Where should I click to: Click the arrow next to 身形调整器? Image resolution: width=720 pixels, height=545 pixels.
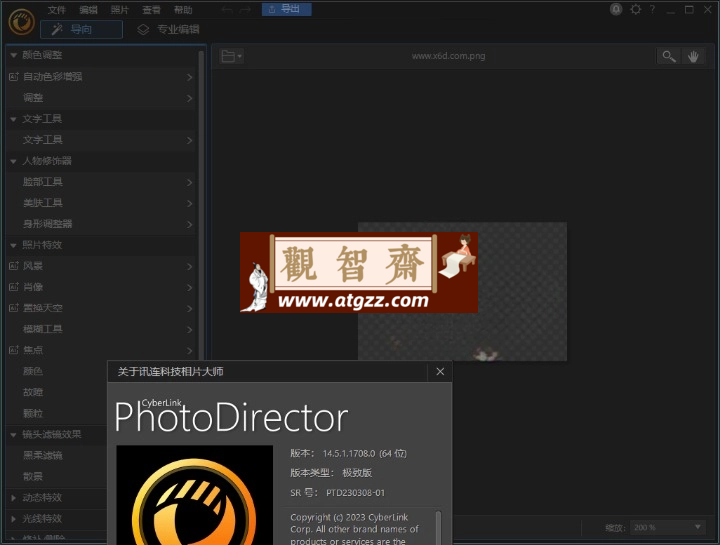(x=190, y=225)
